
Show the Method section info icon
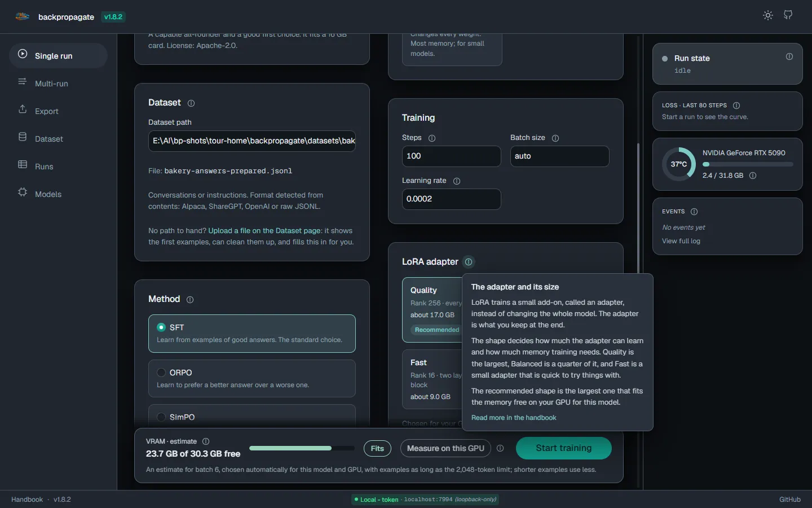click(190, 300)
